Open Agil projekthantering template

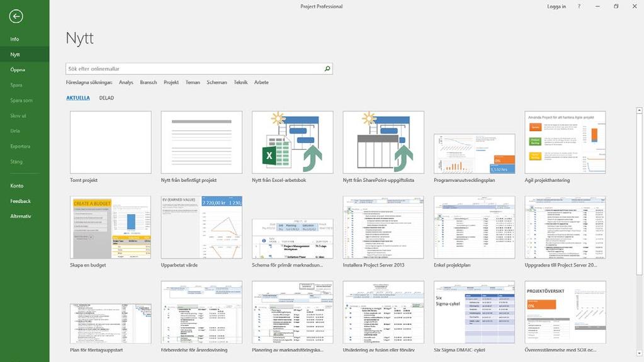click(x=565, y=142)
